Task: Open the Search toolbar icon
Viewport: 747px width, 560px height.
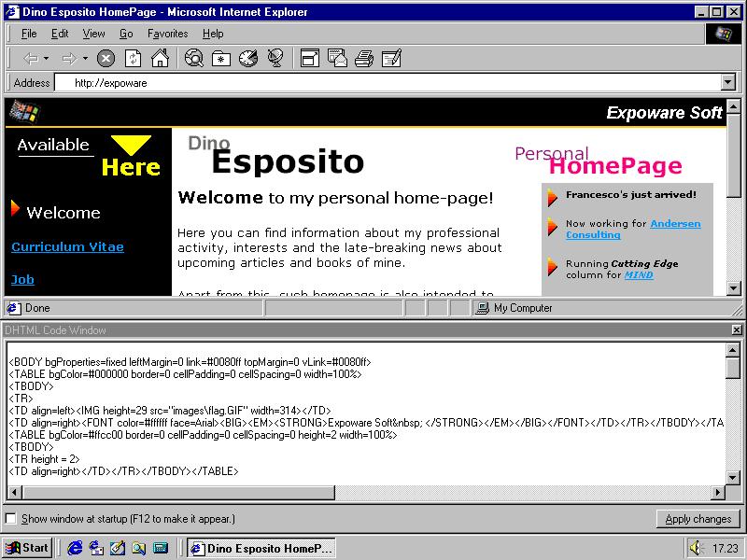Action: (x=194, y=59)
